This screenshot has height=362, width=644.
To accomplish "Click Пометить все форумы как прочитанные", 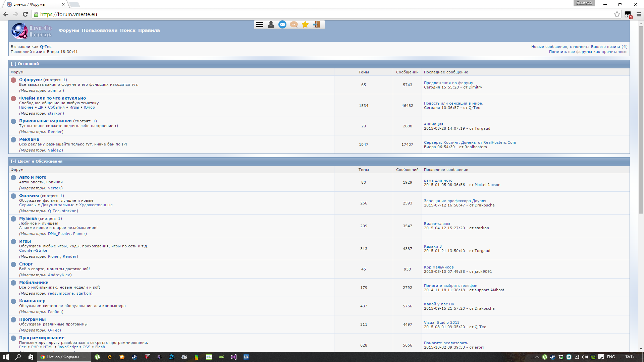I will click(x=588, y=52).
